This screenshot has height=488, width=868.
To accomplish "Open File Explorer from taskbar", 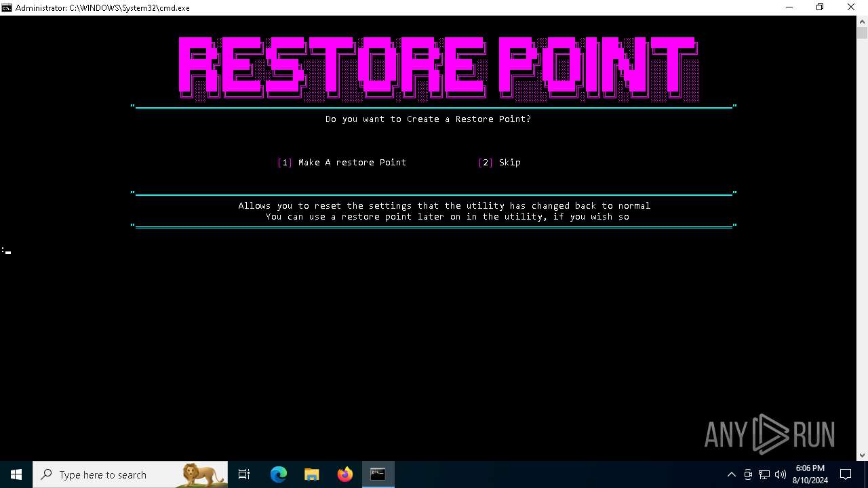I will [312, 474].
